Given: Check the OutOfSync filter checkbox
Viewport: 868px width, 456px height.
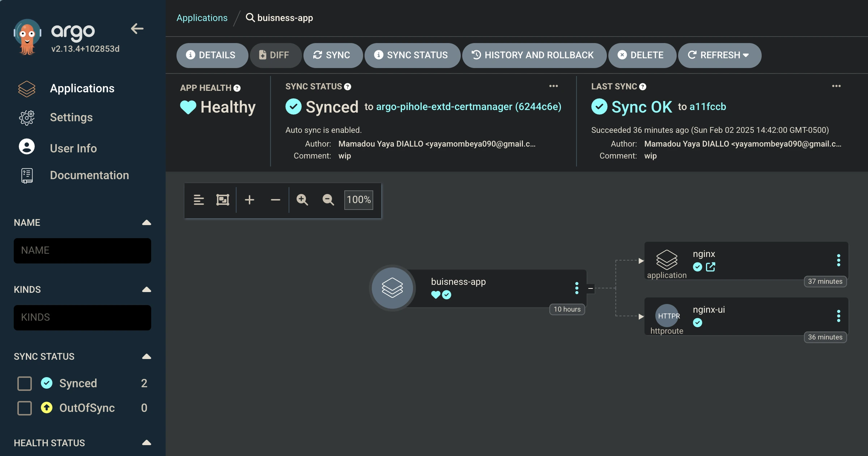Looking at the screenshot, I should tap(25, 408).
